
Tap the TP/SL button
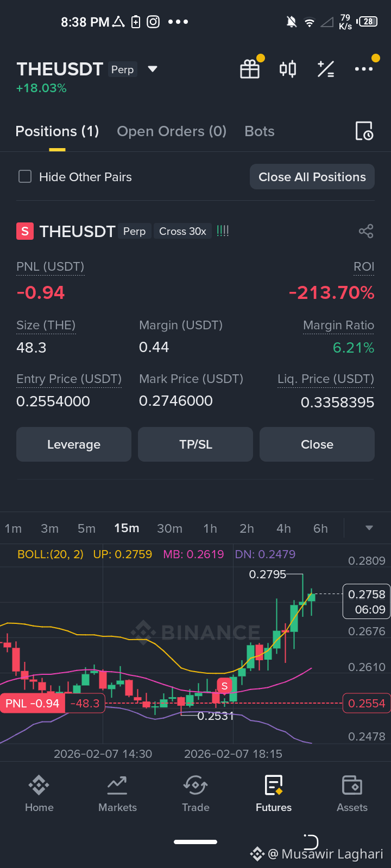(195, 444)
